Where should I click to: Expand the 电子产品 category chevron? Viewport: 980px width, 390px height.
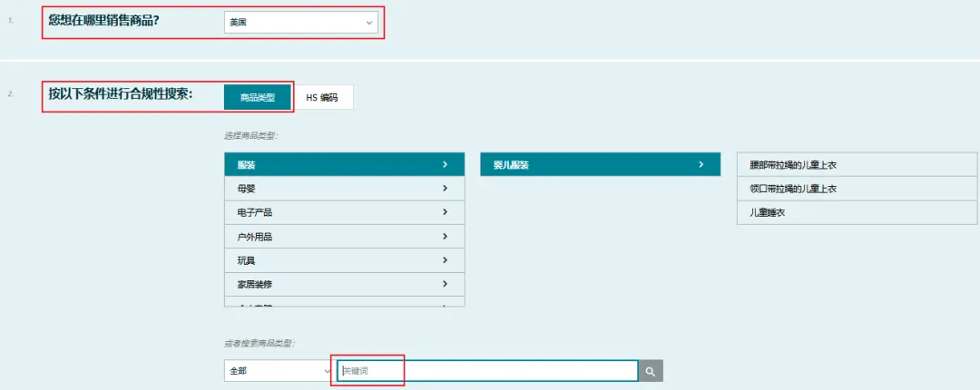445,212
